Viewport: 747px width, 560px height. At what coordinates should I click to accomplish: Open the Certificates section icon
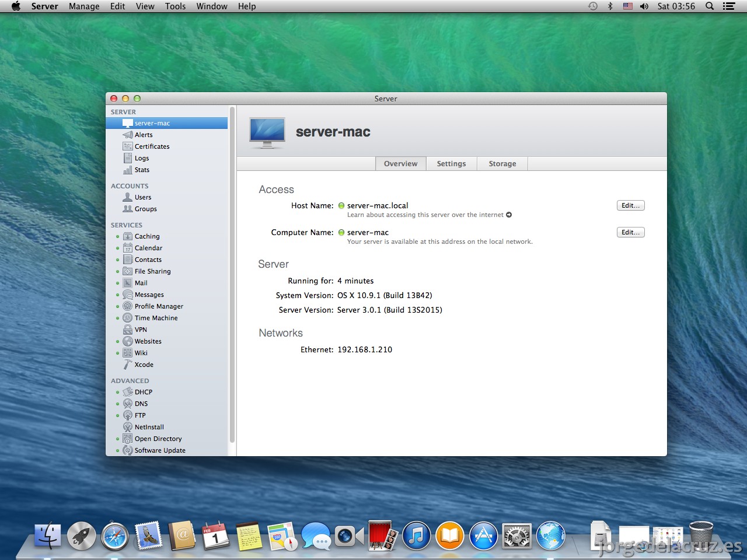click(128, 146)
